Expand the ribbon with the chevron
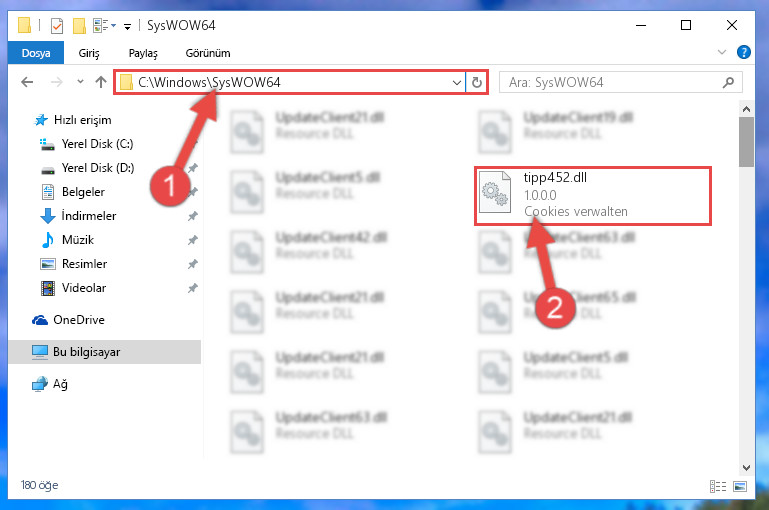The image size is (769, 510). (x=721, y=52)
